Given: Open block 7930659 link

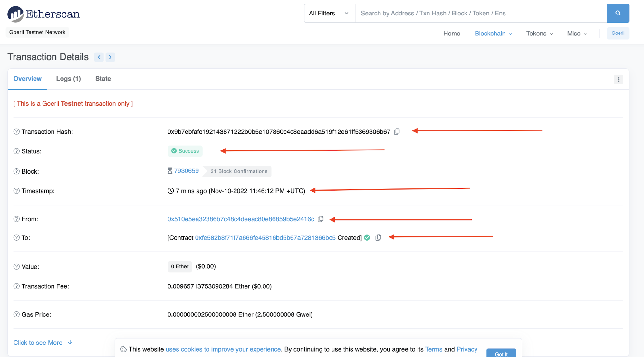Looking at the screenshot, I should 186,171.
